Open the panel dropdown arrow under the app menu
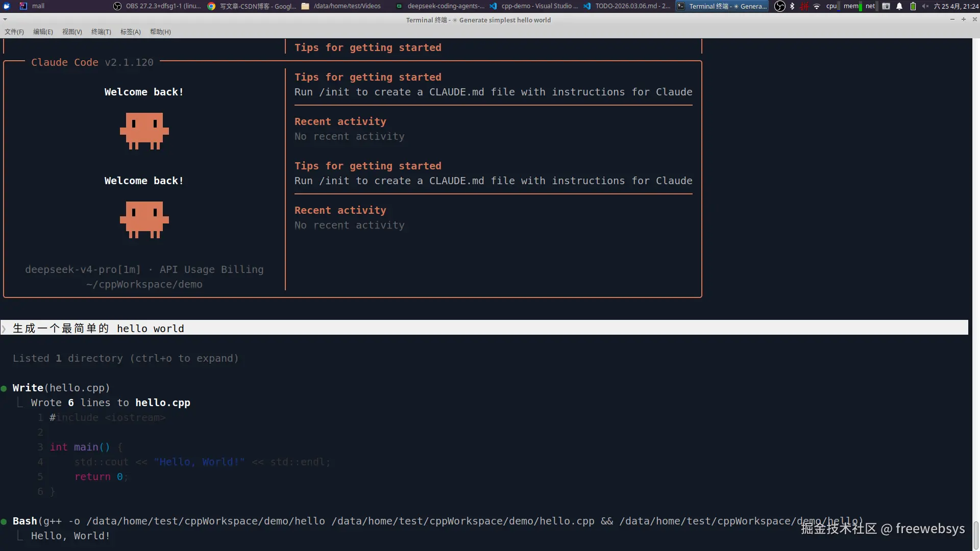The image size is (980, 551). (5, 19)
